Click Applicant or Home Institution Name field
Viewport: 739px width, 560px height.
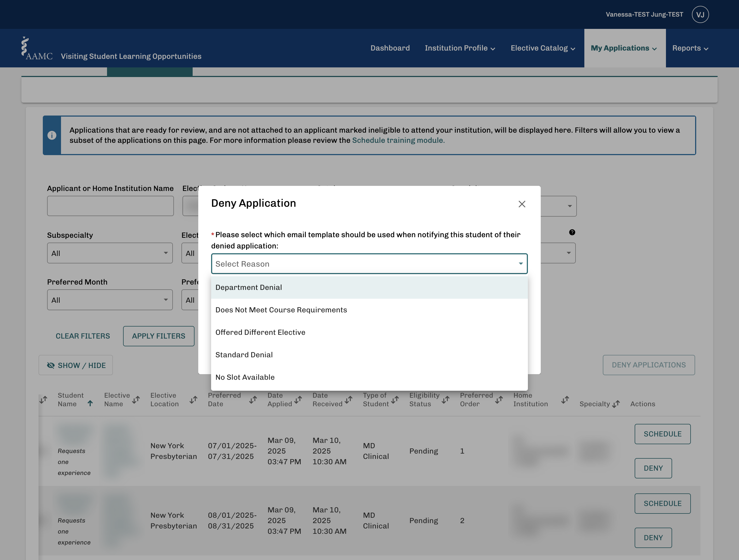point(110,206)
